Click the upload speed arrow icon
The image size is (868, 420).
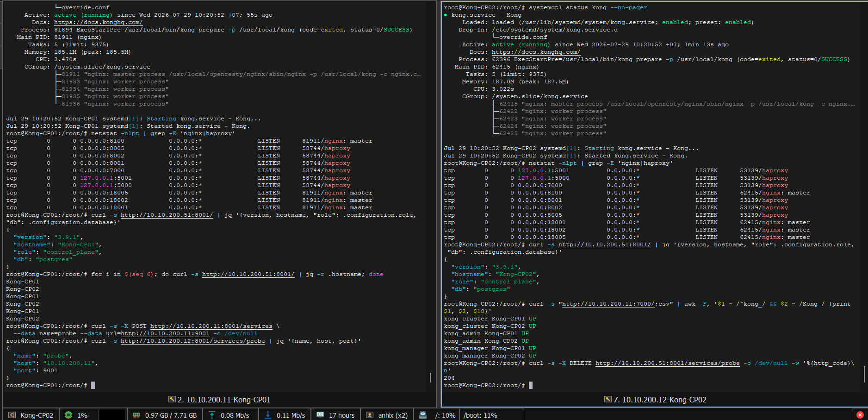(x=212, y=415)
